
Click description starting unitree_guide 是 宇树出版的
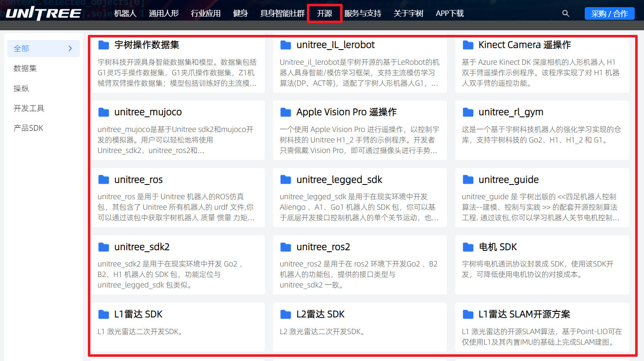point(541,207)
